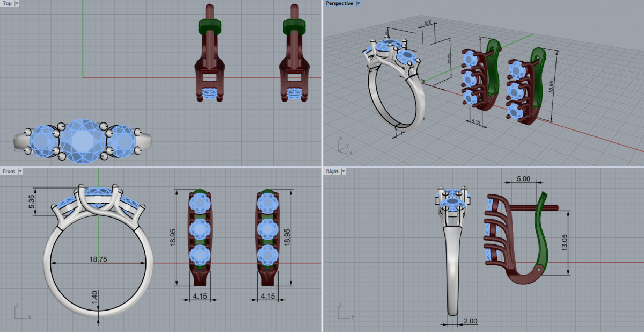This screenshot has height=332, width=644.
Task: Select the large center gemstone in Top view ring
Action: point(82,141)
